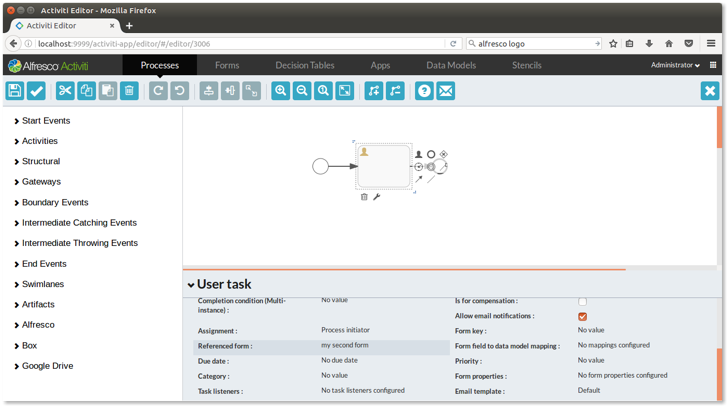This screenshot has width=727, height=406.
Task: Open the Administrator user dropdown
Action: point(675,65)
